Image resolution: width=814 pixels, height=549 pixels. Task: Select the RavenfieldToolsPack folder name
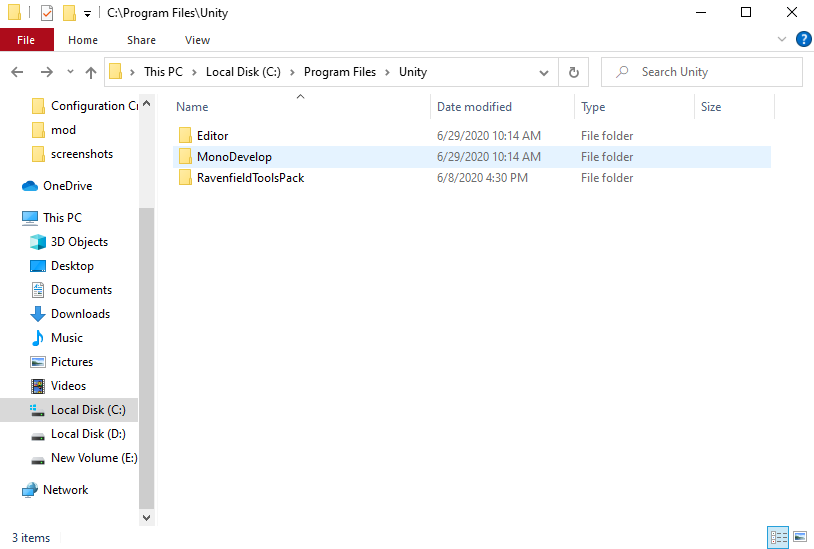(250, 178)
